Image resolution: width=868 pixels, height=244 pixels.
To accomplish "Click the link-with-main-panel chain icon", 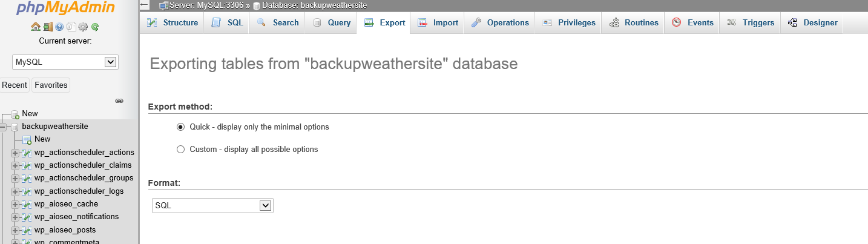I will pyautogui.click(x=119, y=101).
